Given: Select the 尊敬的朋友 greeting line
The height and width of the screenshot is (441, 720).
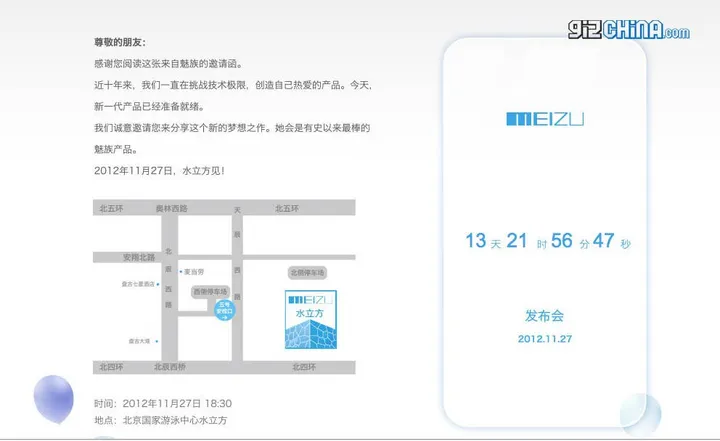Looking at the screenshot, I should pyautogui.click(x=120, y=42).
